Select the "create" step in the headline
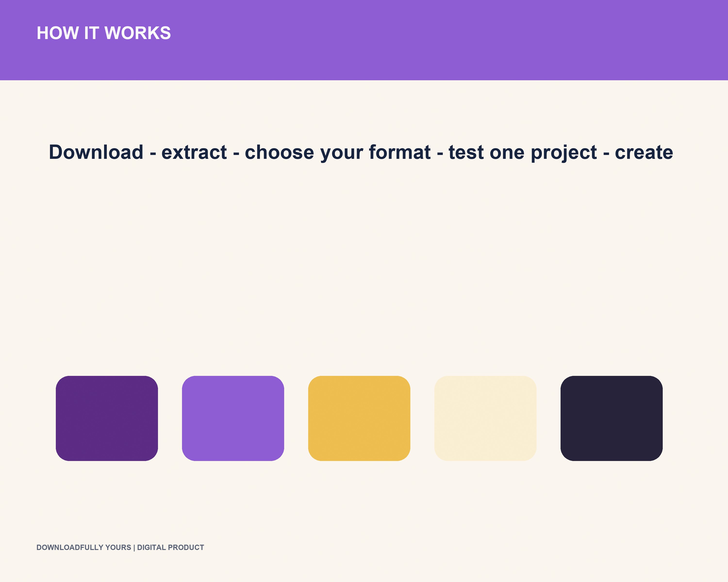728x582 pixels. [x=644, y=152]
